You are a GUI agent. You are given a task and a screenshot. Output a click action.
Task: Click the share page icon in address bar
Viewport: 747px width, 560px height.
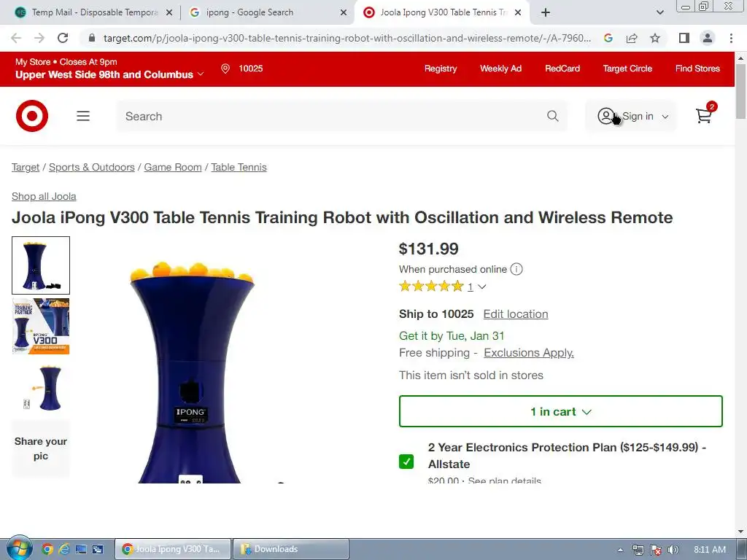tap(632, 38)
